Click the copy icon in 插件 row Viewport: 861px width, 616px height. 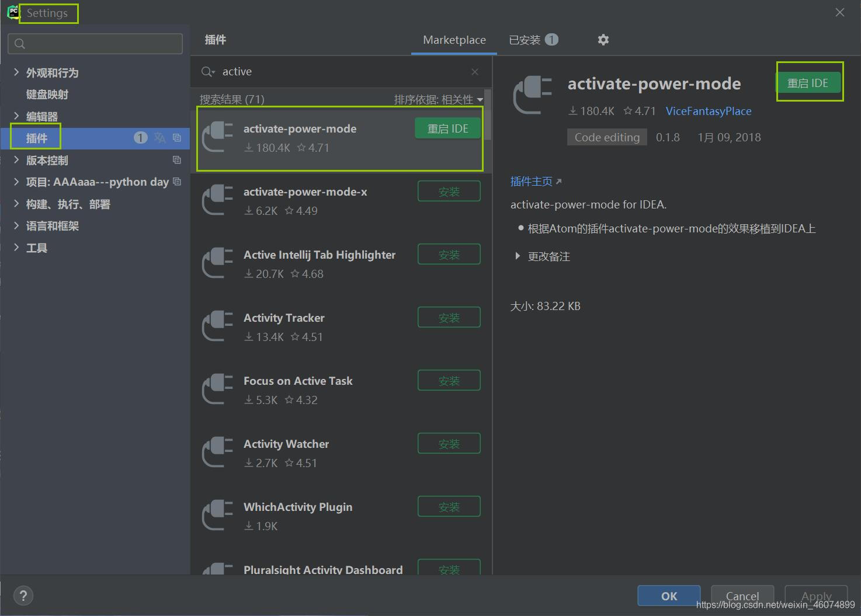point(177,138)
